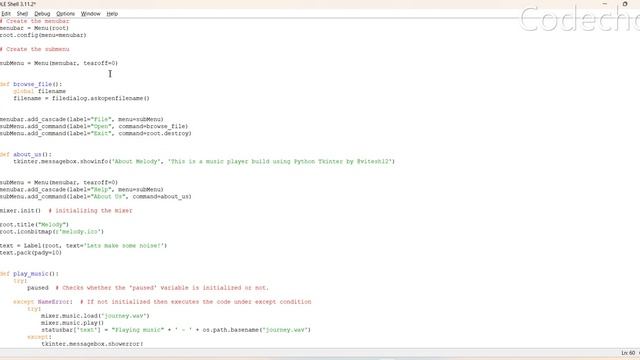Viewport: 640px width, 360px height.
Task: Click the 'global filename' line
Action: 40,91
